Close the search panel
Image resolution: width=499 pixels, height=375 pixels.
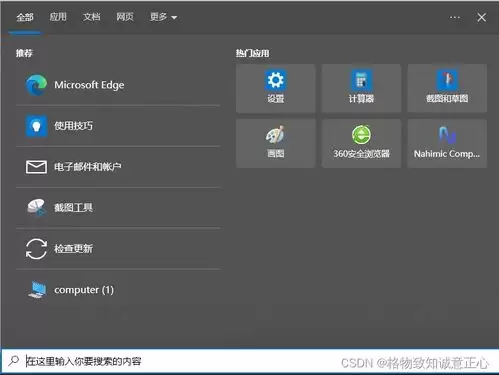[x=481, y=17]
